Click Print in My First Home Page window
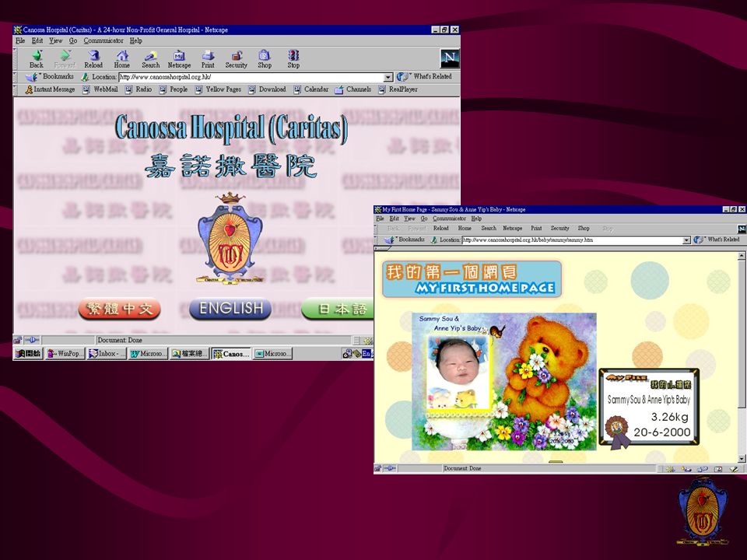The image size is (747, 560). coord(536,229)
